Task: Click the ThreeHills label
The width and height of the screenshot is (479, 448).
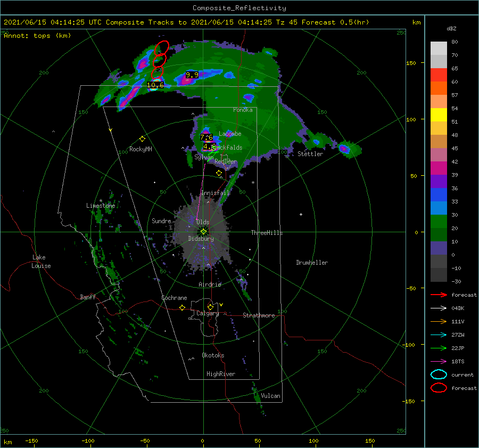Action: tap(267, 233)
